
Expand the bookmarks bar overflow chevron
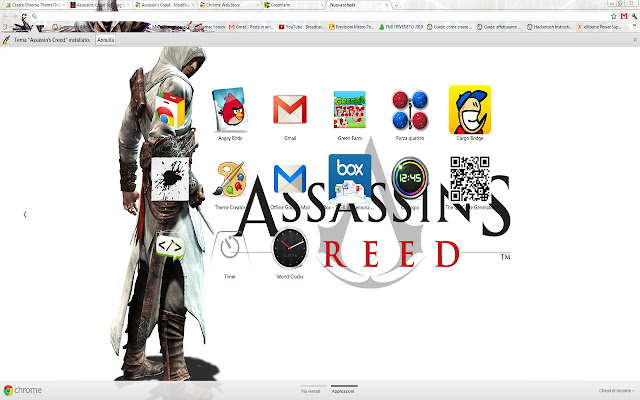tap(634, 27)
